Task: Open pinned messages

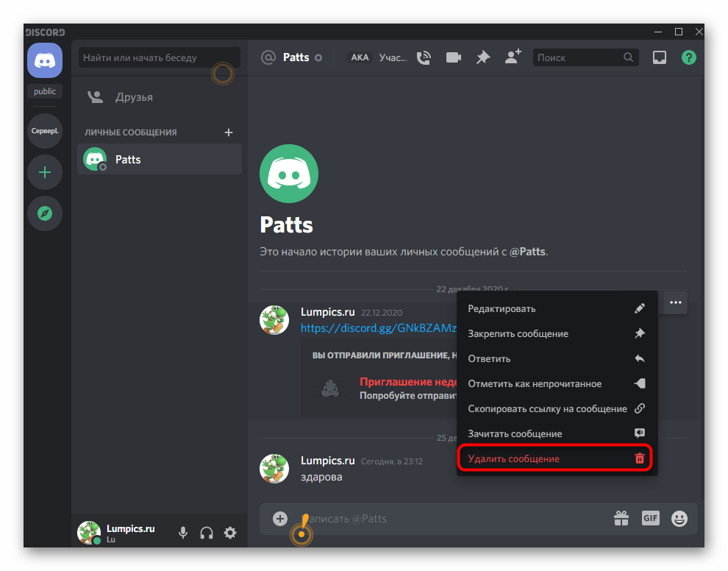Action: 482,57
